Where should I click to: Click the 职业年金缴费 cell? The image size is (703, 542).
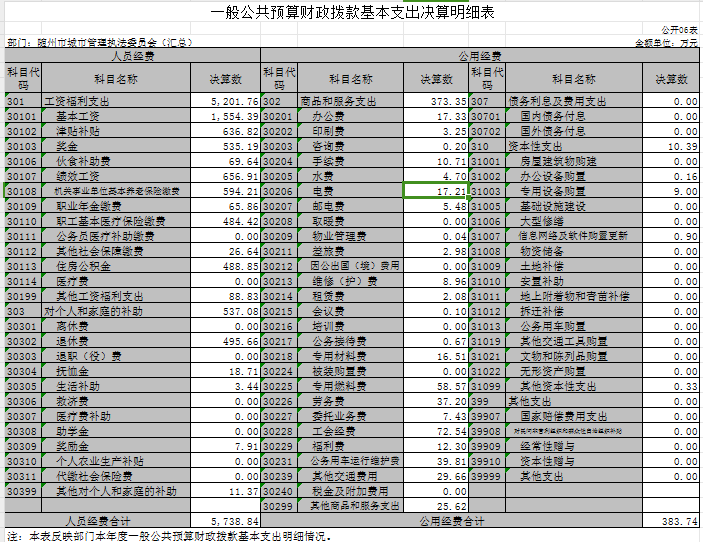pyautogui.click(x=116, y=206)
